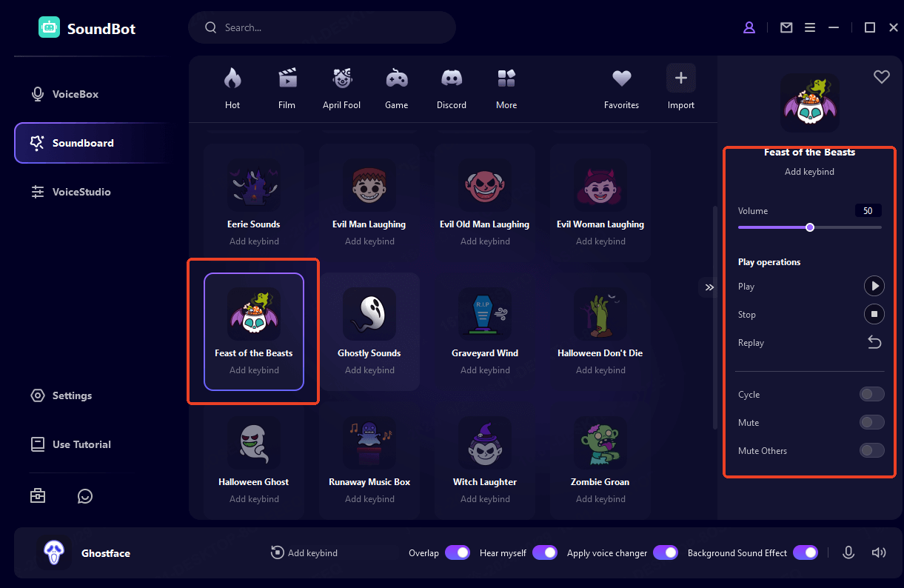Collapse the right panel with double chevron
The width and height of the screenshot is (904, 588).
coord(709,287)
